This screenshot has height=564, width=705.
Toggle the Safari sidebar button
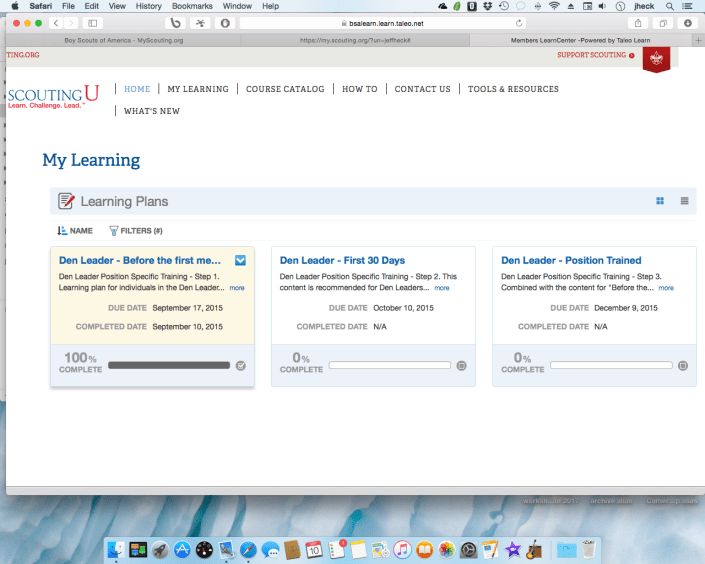(93, 22)
